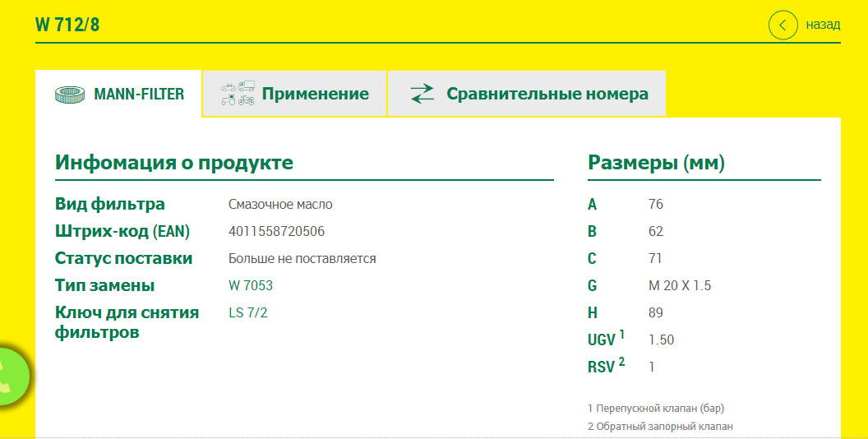Click the RSV label with footnote 2
The image size is (868, 439).
click(x=606, y=365)
